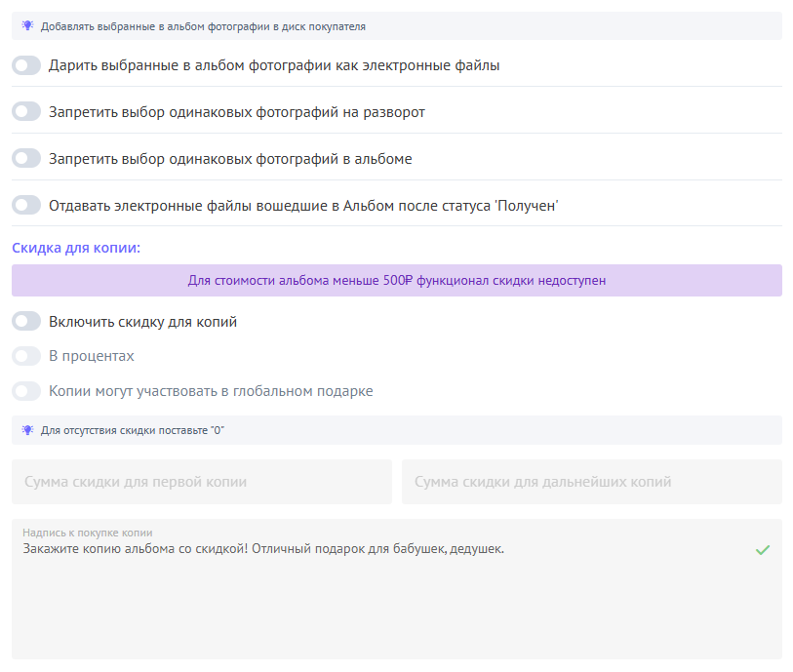Click the 'Сумма скидки для первой копии' field

tap(201, 482)
